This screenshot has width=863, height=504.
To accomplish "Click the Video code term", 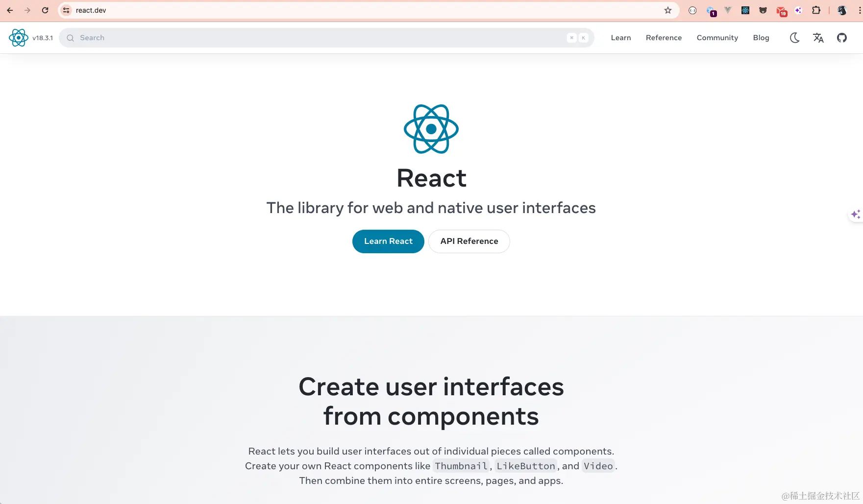I will coord(598,466).
